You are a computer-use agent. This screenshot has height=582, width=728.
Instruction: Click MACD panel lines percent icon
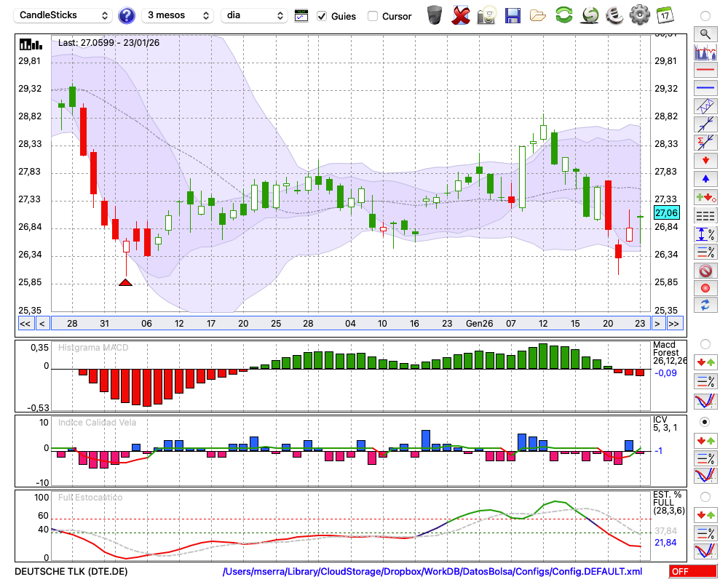click(x=705, y=381)
